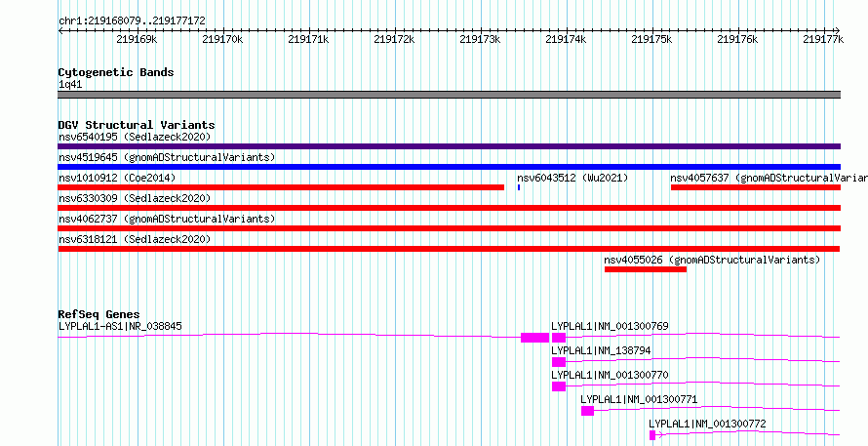
Task: Select the NM_001300770 magenta exon block
Action: click(559, 386)
